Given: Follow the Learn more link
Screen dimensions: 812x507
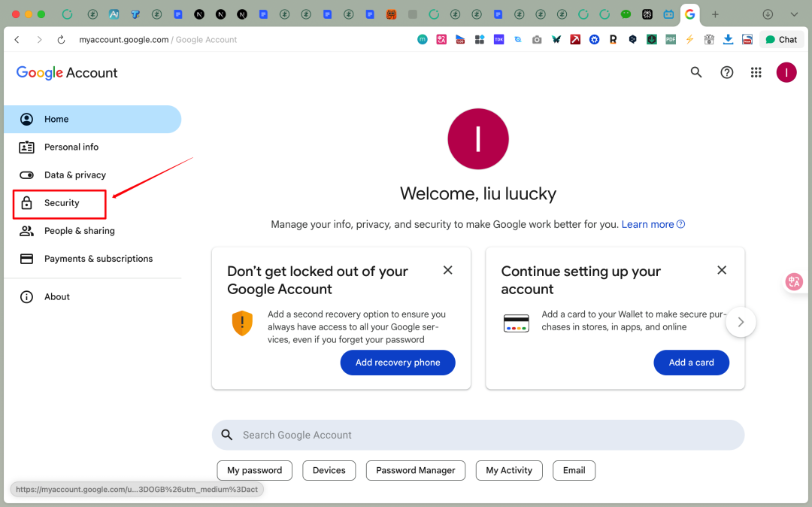Looking at the screenshot, I should coord(653,224).
